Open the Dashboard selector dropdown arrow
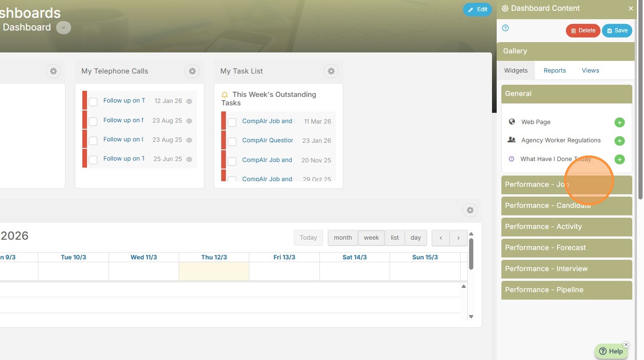 click(64, 28)
